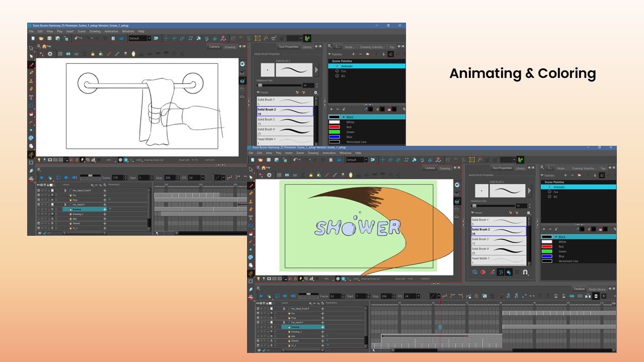Toggle Prop layer visibility in Shower window timeline
Screen dimensions: 644x362
tap(258, 318)
